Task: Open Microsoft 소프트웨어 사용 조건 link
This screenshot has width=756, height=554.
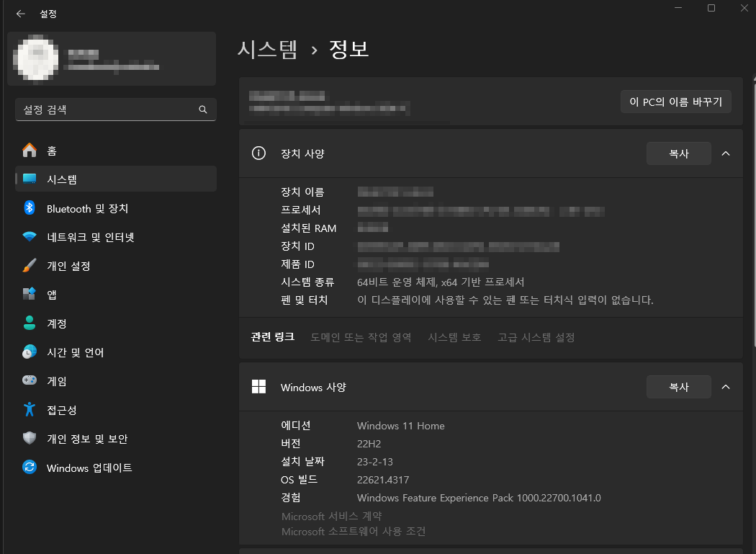Action: [354, 532]
